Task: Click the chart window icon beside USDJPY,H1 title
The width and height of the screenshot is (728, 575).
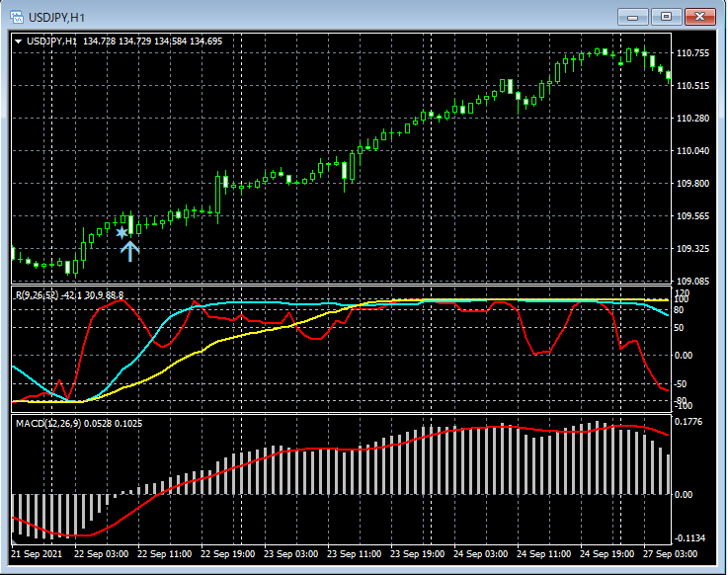Action: click(x=17, y=17)
